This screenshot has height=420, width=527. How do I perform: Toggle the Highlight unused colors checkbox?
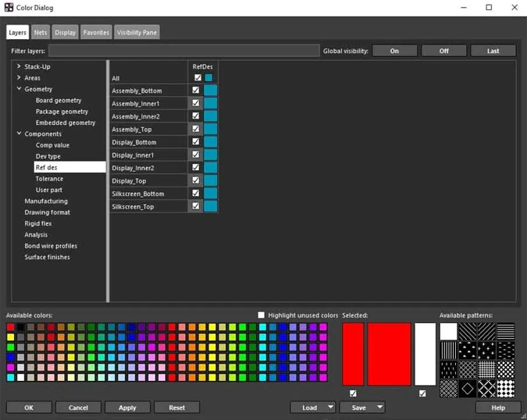(x=262, y=315)
